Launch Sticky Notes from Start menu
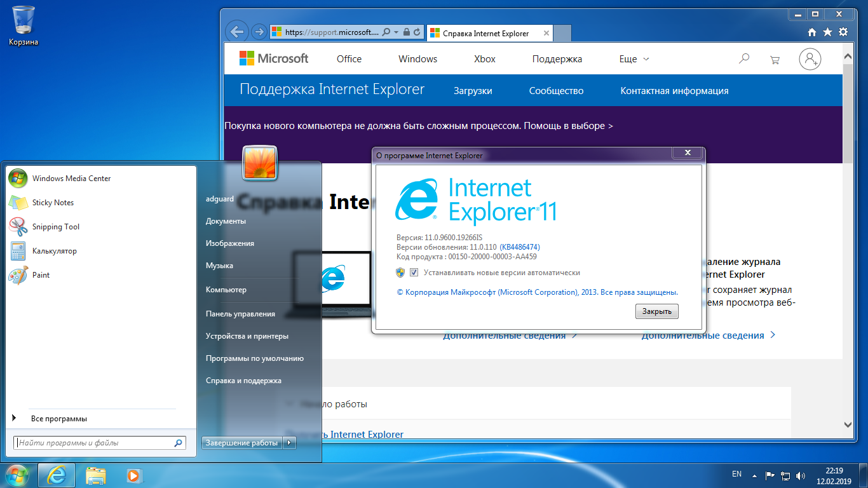The height and width of the screenshot is (488, 868). tap(99, 203)
